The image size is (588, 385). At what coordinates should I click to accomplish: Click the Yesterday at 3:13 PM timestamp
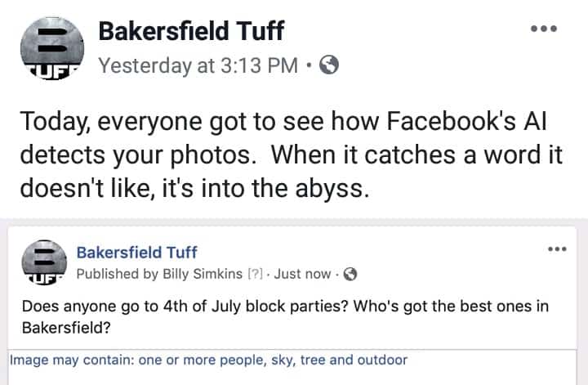198,65
